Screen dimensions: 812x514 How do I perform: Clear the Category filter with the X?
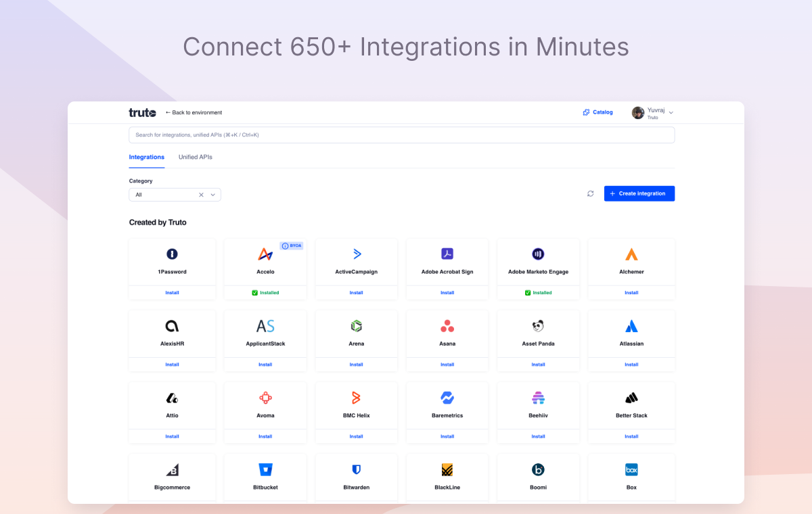coord(201,195)
